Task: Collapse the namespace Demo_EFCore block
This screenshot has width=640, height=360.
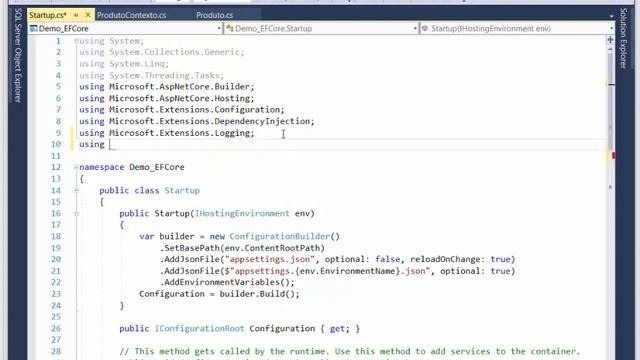Action: point(76,167)
